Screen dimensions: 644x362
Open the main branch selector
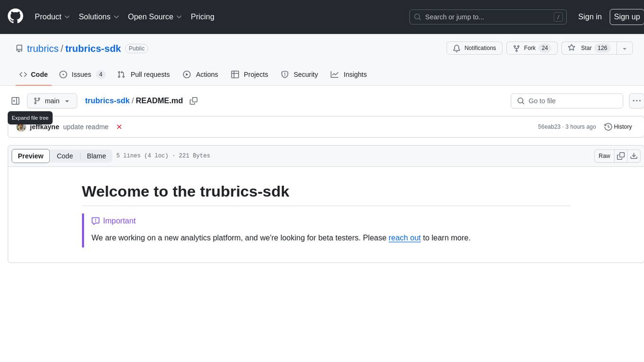(52, 101)
